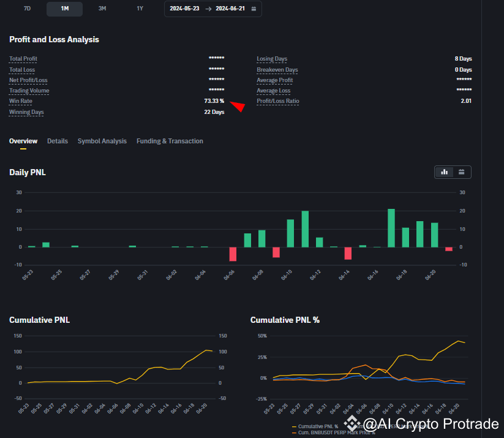
Task: Click the 2.01 profit/loss ratio value
Action: [x=466, y=101]
